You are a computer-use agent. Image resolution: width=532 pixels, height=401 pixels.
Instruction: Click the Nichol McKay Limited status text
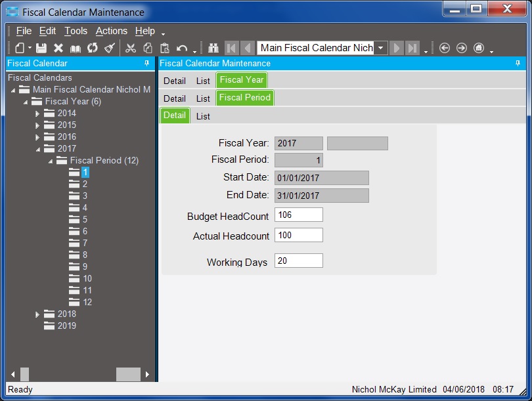click(394, 389)
